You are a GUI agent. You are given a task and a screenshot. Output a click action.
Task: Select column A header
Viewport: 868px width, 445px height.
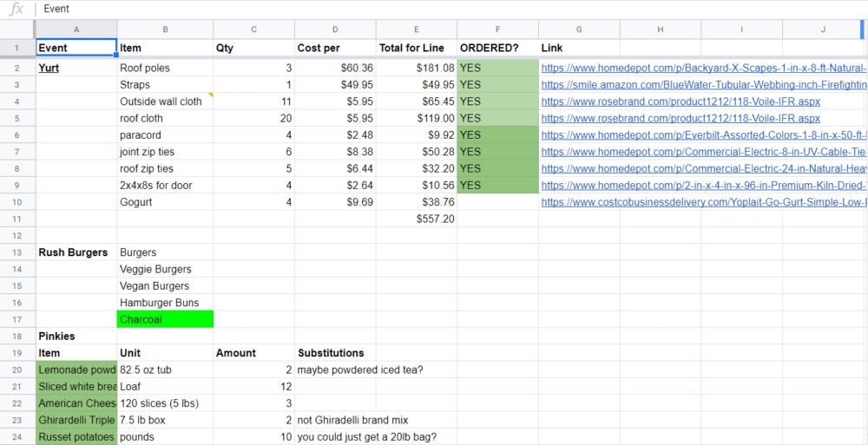click(76, 29)
